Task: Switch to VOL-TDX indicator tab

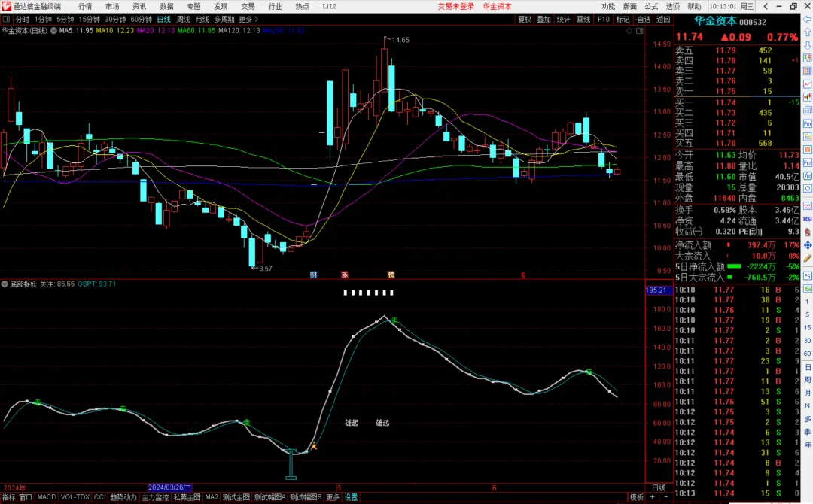Action: pyautogui.click(x=75, y=497)
